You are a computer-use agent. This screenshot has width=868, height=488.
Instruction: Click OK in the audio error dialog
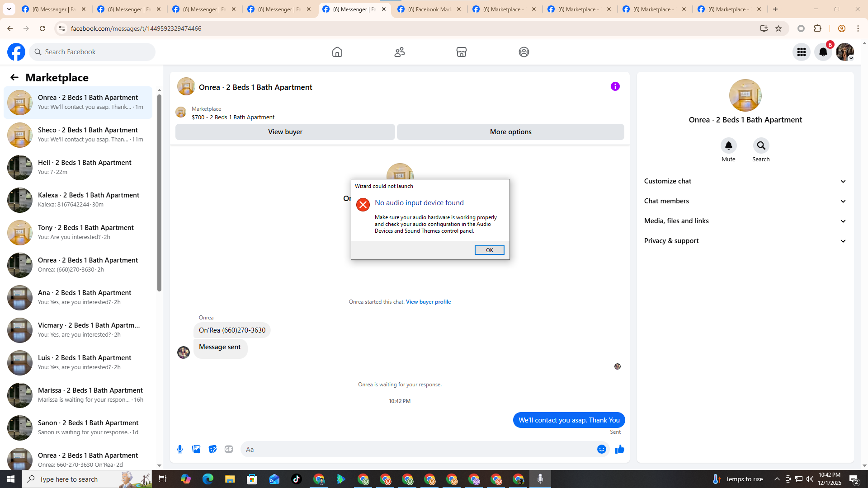pos(489,250)
